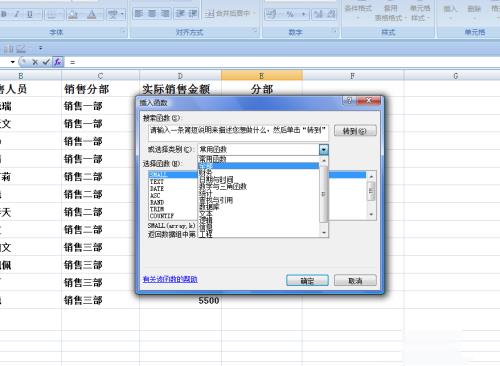Apply the comma style icon

point(303,14)
